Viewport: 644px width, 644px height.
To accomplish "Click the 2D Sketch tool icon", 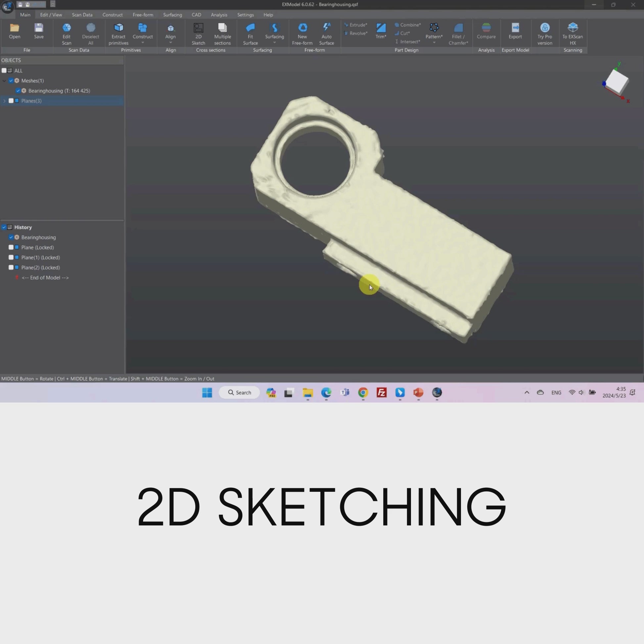I will coord(198,28).
